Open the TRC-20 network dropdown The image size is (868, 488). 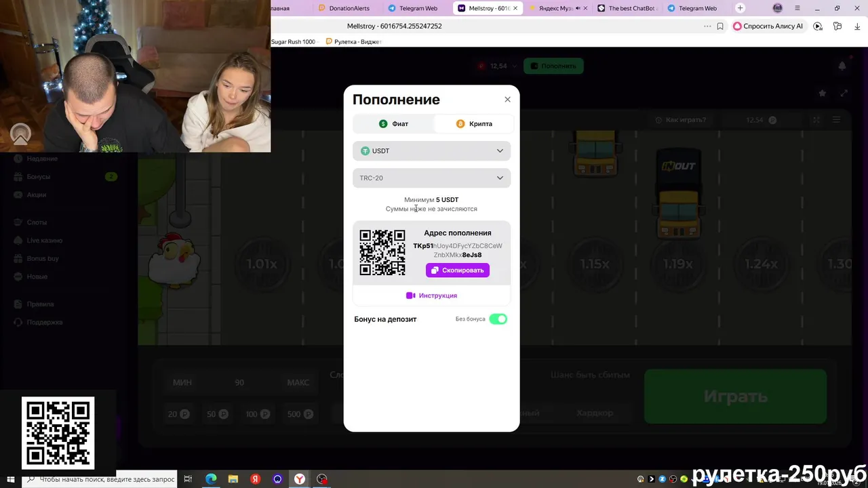coord(431,178)
